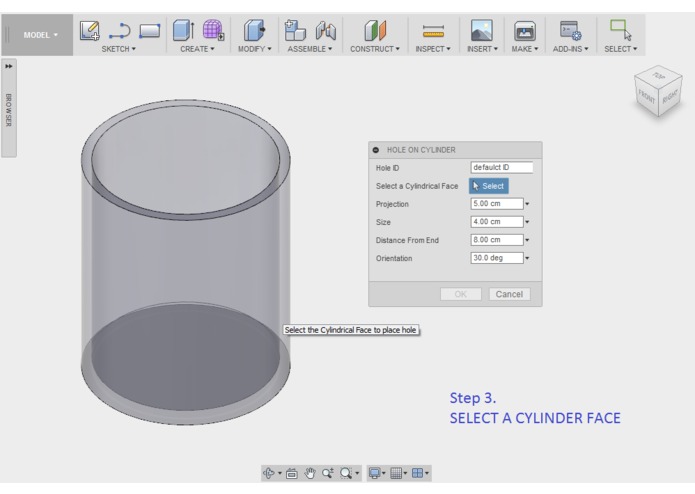Open the ASSEMBLE menu
The height and width of the screenshot is (494, 695).
coord(309,49)
